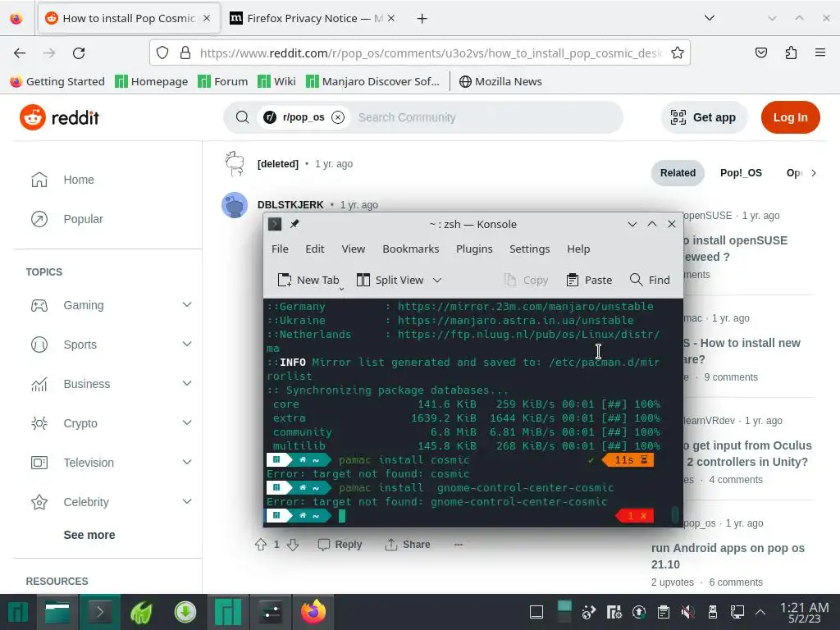List all open tabs dropdown
Screen dimensions: 840x630
point(710,18)
